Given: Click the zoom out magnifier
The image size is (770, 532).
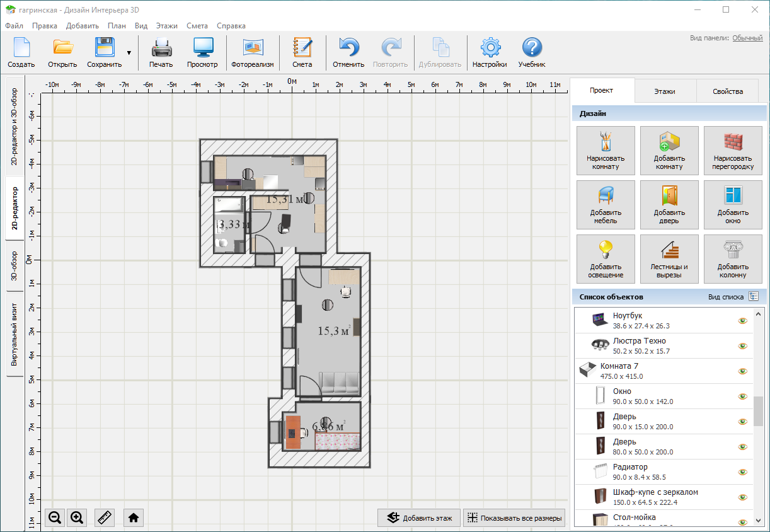Looking at the screenshot, I should [55, 518].
